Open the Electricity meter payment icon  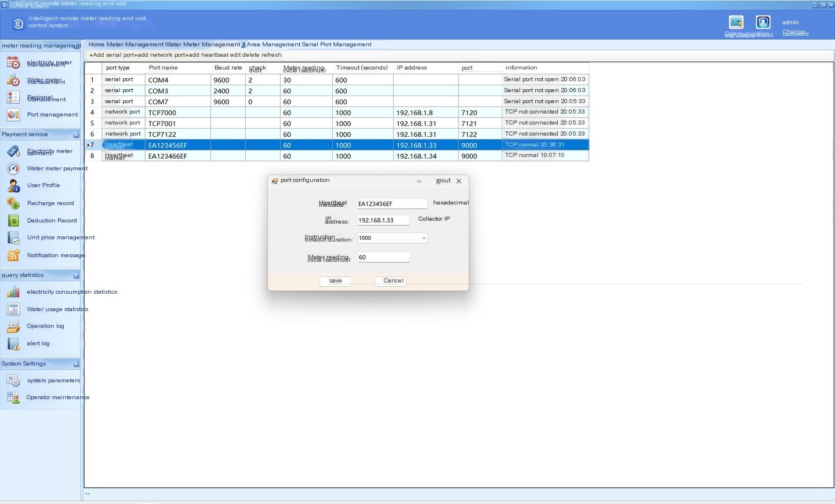(x=13, y=151)
